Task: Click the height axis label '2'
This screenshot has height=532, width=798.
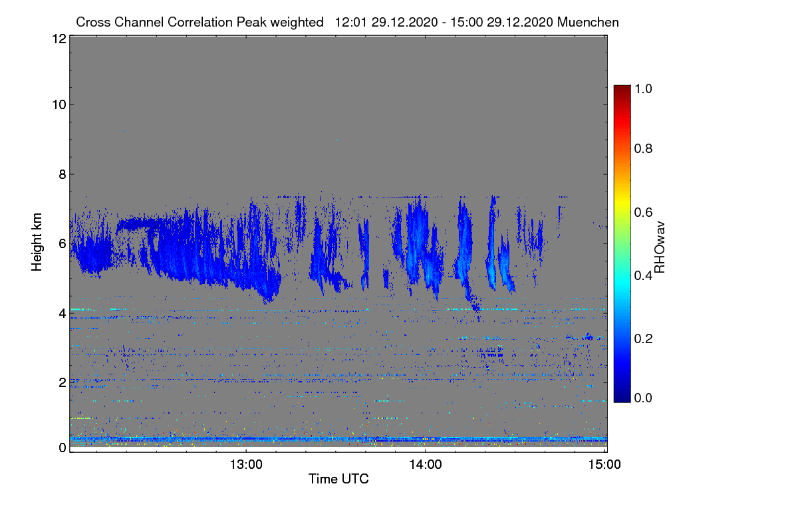Action: click(62, 382)
